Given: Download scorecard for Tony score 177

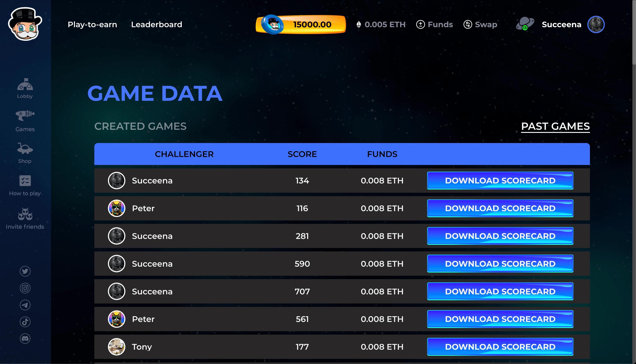Looking at the screenshot, I should 500,347.
